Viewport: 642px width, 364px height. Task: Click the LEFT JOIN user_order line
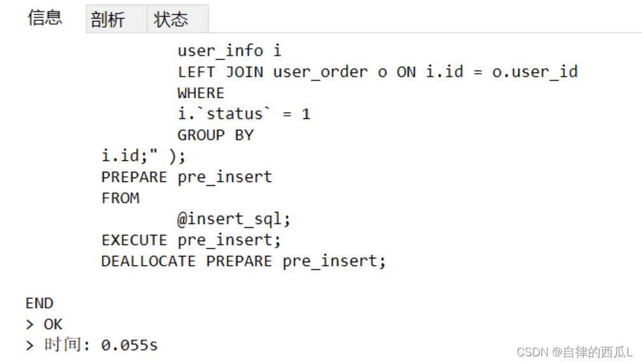(x=377, y=72)
